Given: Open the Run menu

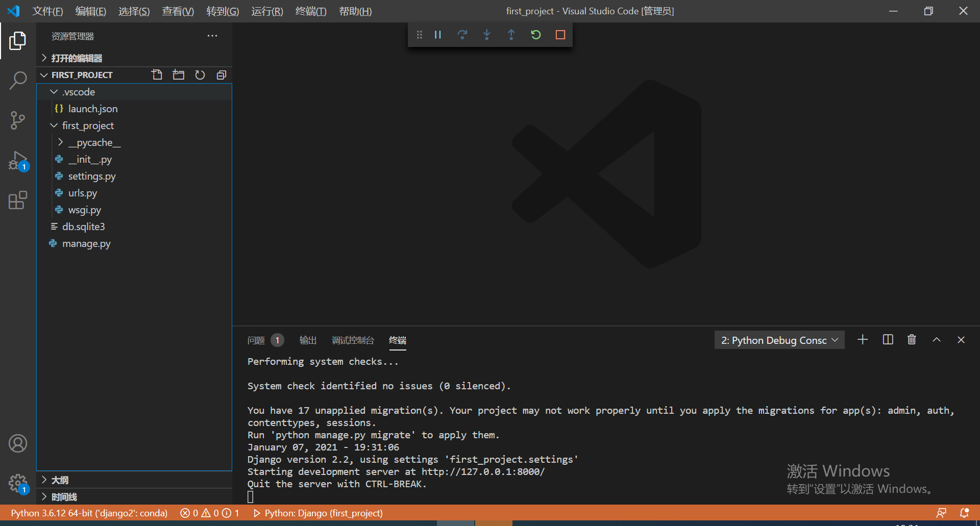Looking at the screenshot, I should [x=267, y=11].
